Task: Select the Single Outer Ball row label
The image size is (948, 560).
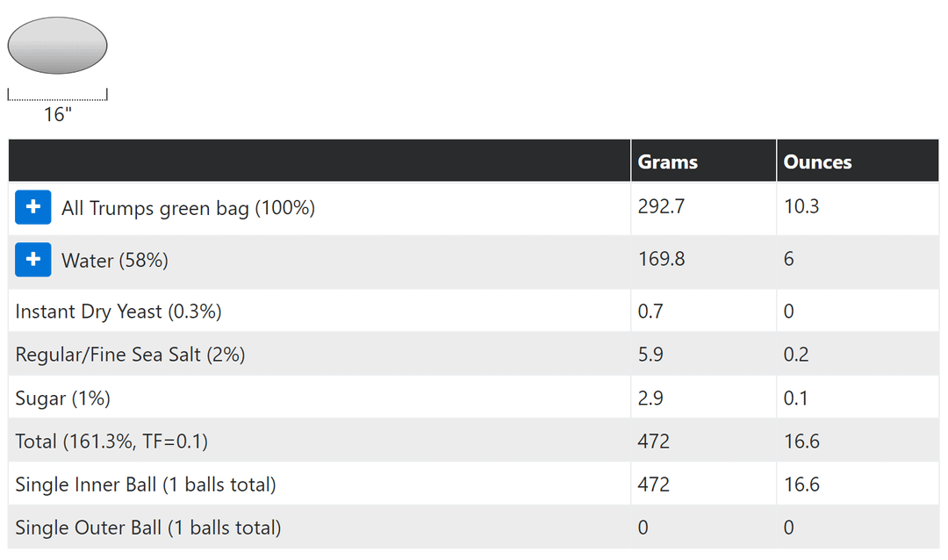Action: tap(148, 528)
